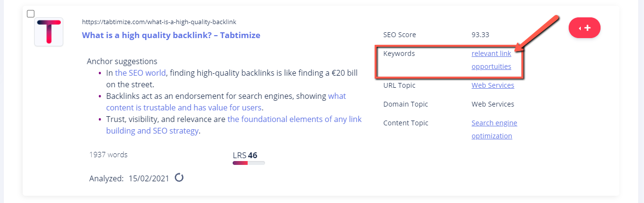The height and width of the screenshot is (203, 644).
Task: Select 'the foundational elements of any link' anchor
Action: pos(234,125)
